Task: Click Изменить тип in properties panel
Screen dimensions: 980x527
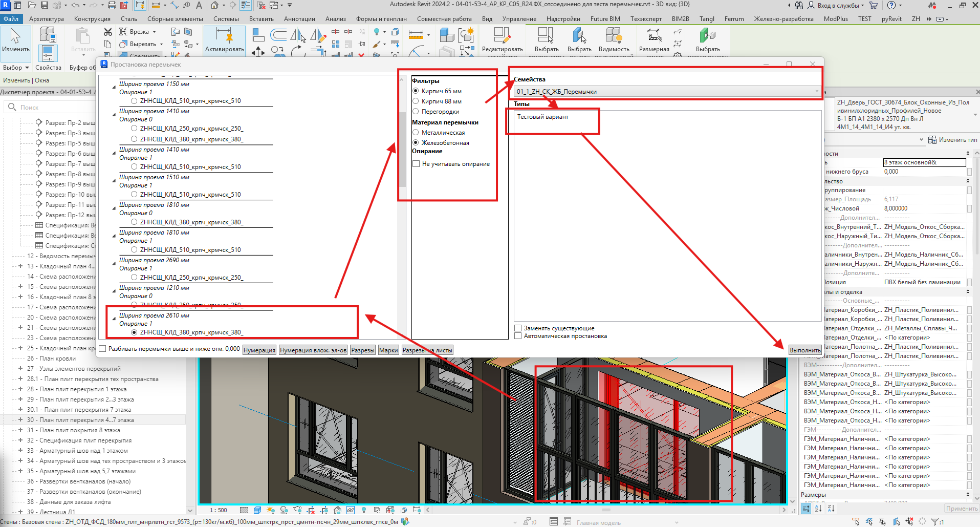Action: pyautogui.click(x=953, y=140)
